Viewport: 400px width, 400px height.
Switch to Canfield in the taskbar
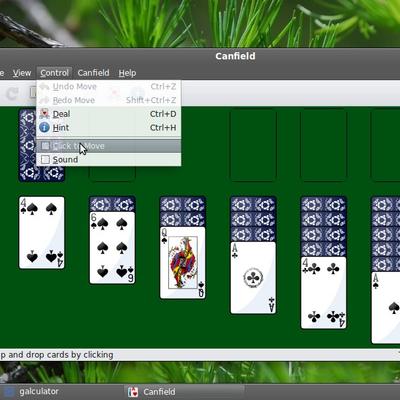click(185, 392)
